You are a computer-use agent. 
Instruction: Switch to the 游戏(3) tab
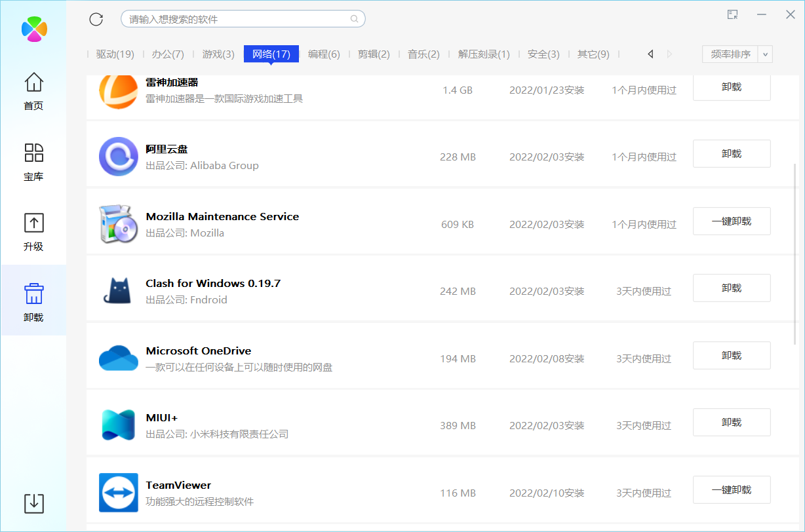click(x=218, y=54)
